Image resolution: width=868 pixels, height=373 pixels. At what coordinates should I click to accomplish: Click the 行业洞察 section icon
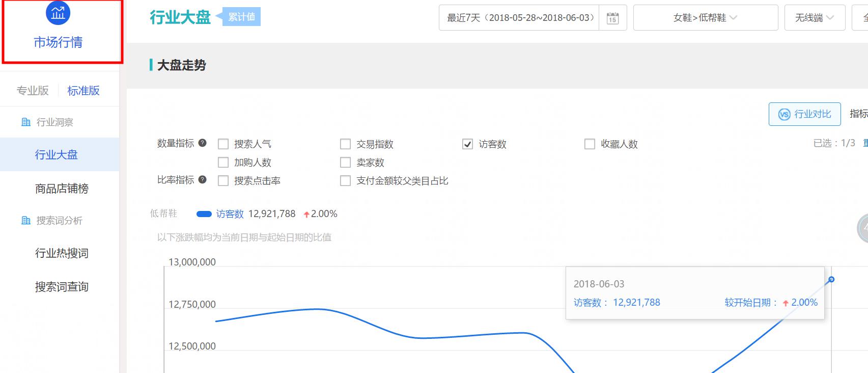tap(26, 122)
